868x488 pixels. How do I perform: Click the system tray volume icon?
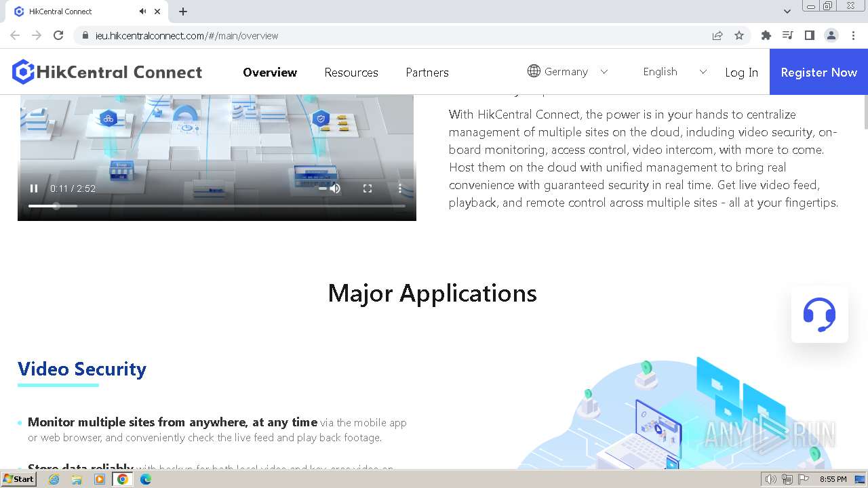(x=771, y=479)
